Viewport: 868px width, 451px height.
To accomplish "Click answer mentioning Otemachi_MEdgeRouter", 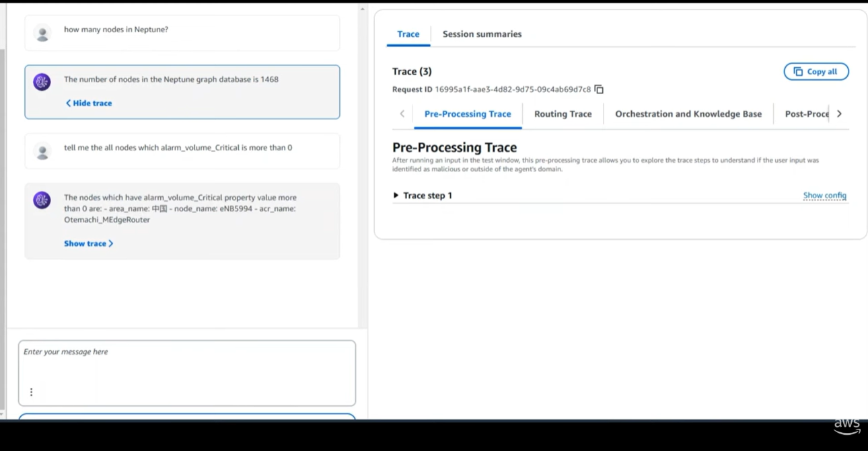I will [182, 221].
